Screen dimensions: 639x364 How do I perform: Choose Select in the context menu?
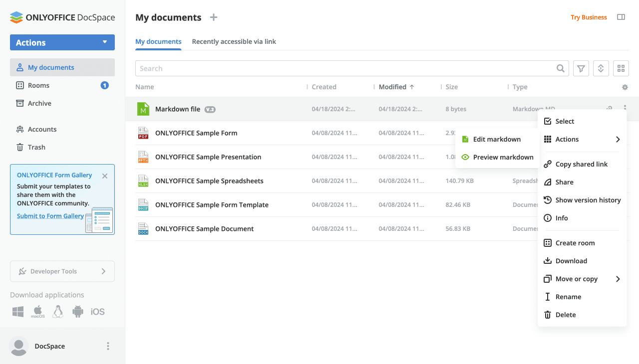[582, 121]
